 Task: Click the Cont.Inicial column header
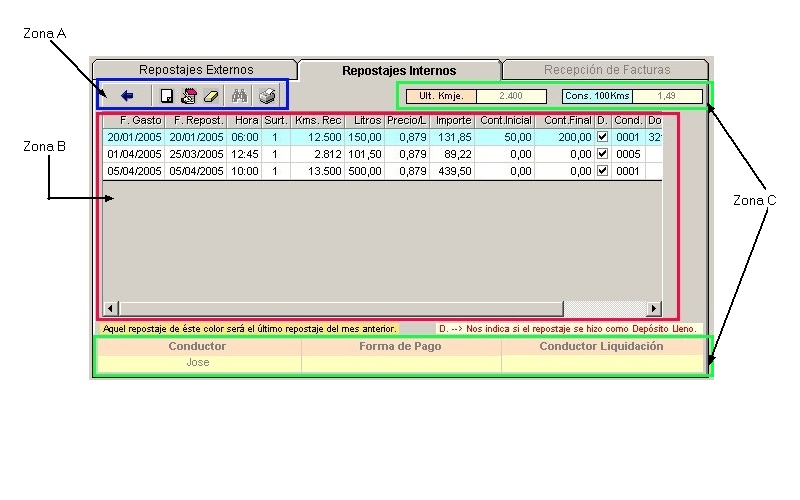coord(505,120)
